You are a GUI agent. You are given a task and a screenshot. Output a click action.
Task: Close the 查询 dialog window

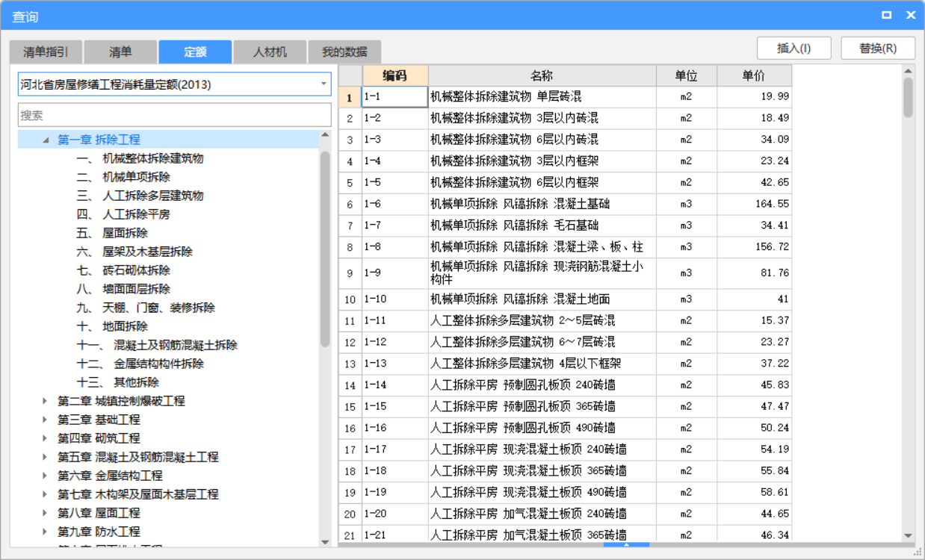point(911,15)
